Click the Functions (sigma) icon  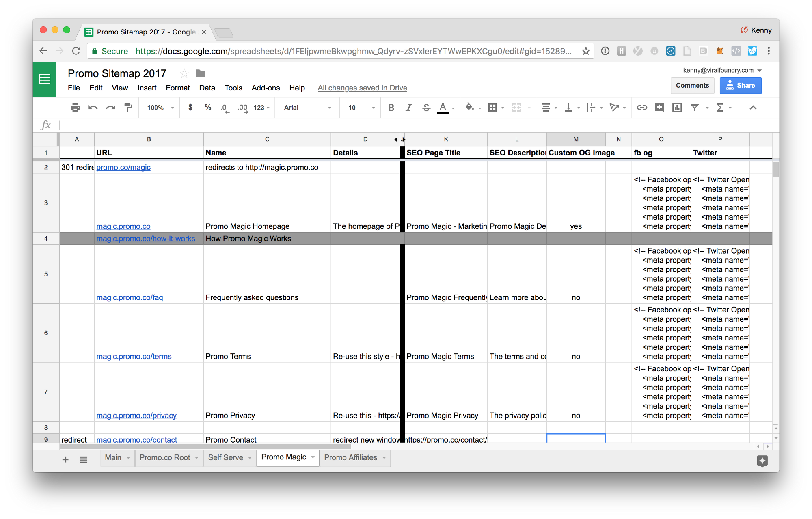(x=721, y=108)
